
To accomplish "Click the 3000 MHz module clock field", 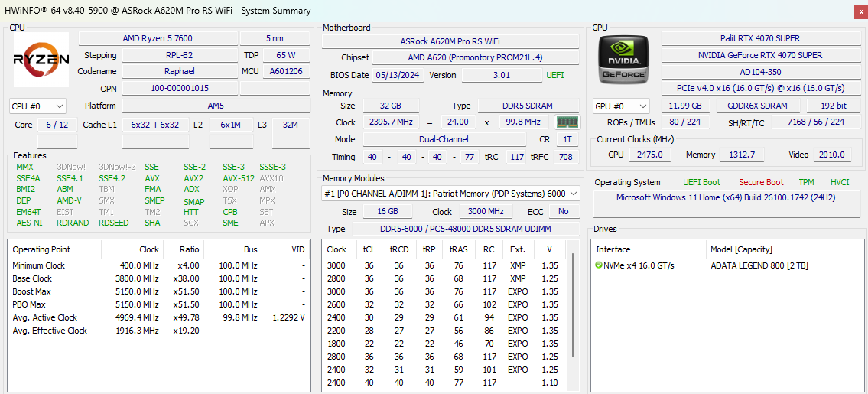I will (x=486, y=212).
